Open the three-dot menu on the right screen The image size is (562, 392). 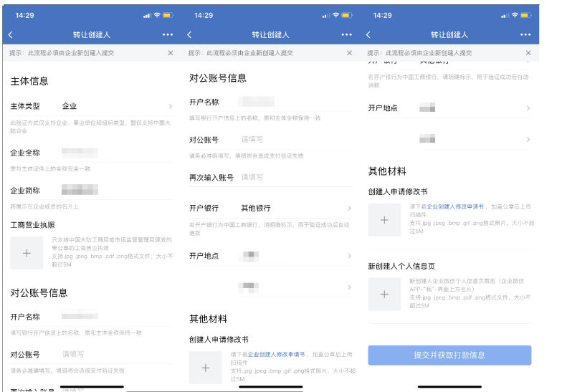[x=526, y=34]
